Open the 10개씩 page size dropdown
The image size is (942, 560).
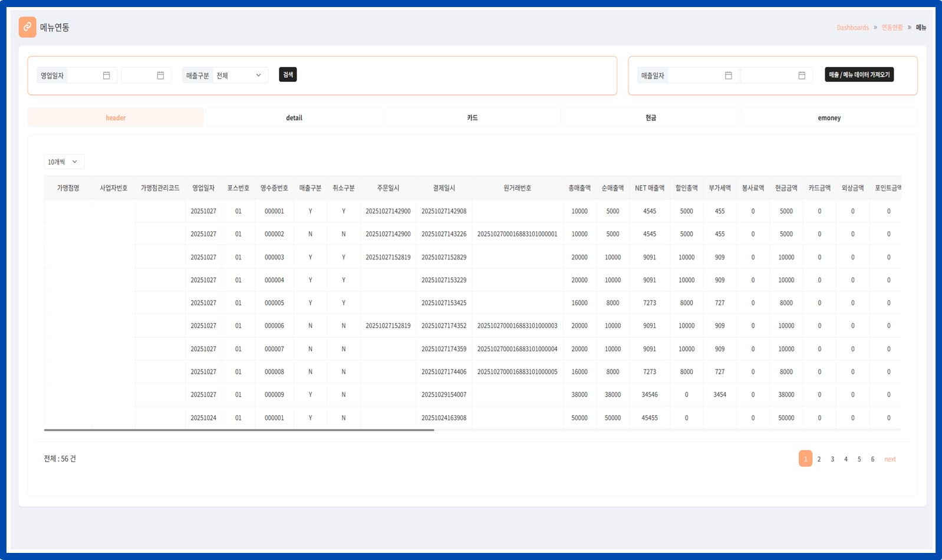point(64,162)
